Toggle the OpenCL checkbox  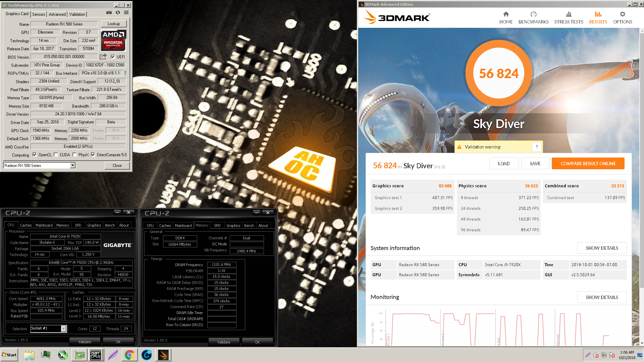point(35,155)
